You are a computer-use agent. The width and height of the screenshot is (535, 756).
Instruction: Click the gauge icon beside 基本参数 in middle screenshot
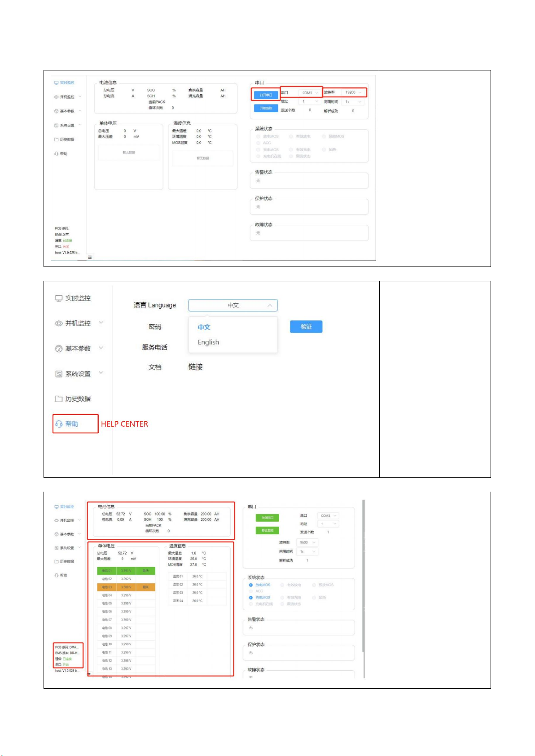point(58,349)
